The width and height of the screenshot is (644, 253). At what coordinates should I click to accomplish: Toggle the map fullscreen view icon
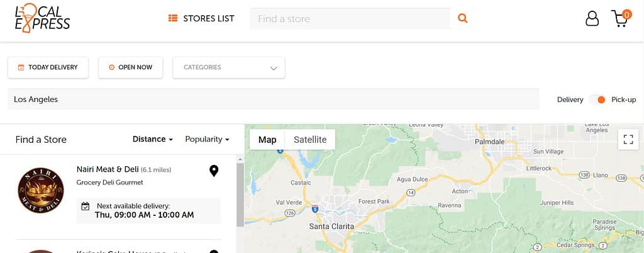628,140
